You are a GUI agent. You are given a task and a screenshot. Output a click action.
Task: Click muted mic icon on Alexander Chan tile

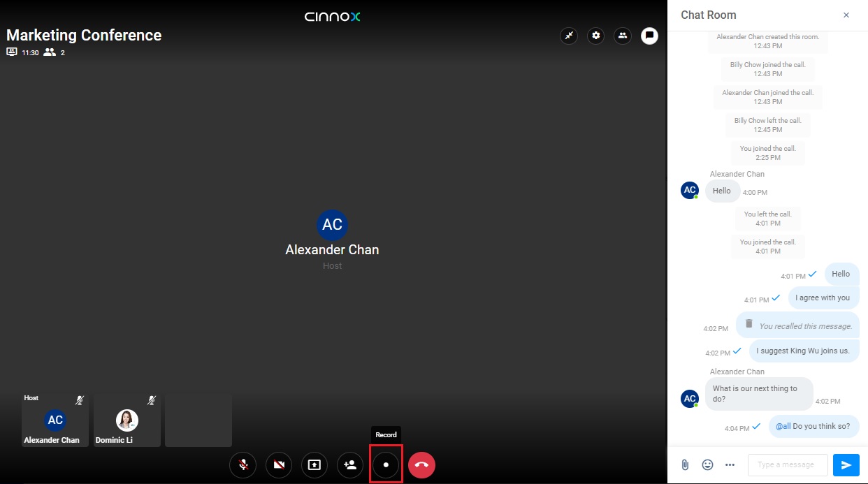[80, 400]
